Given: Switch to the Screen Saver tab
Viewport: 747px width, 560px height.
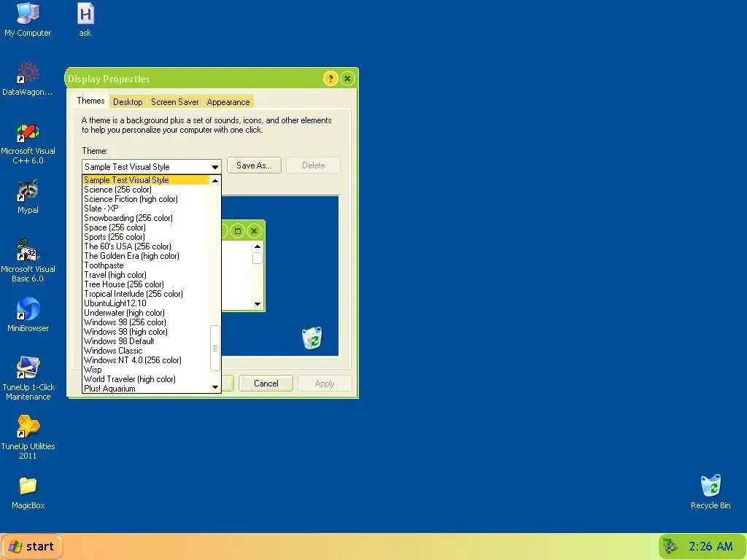Looking at the screenshot, I should click(x=175, y=102).
